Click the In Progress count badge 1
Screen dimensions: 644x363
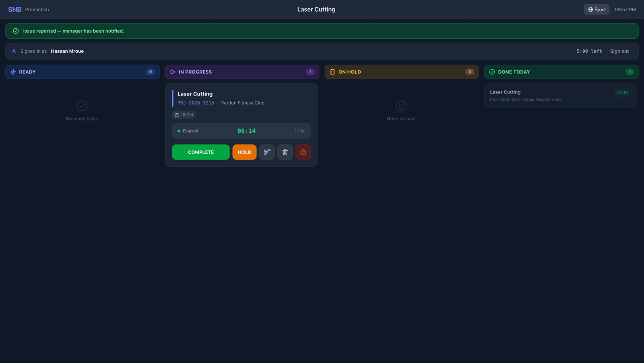[310, 72]
